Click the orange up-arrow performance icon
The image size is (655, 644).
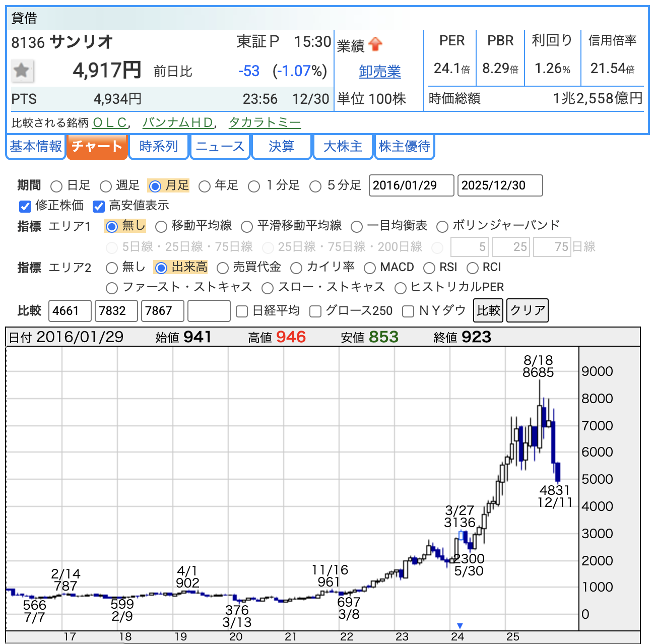(x=375, y=45)
